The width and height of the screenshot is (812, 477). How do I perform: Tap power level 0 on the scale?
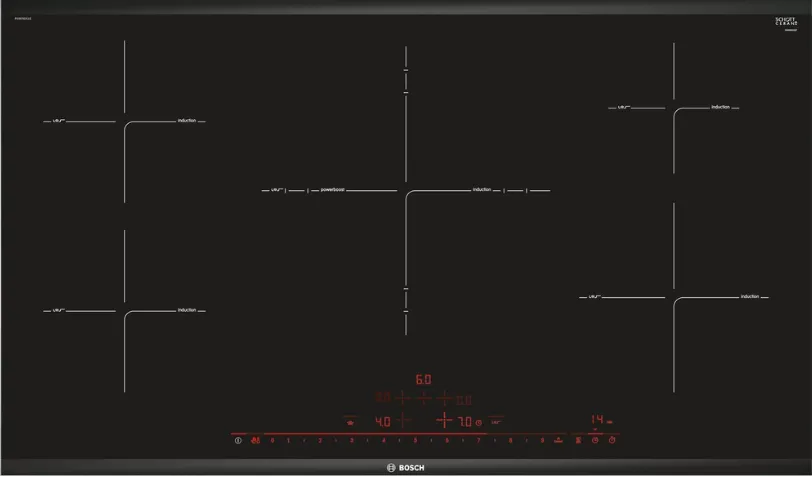272,440
